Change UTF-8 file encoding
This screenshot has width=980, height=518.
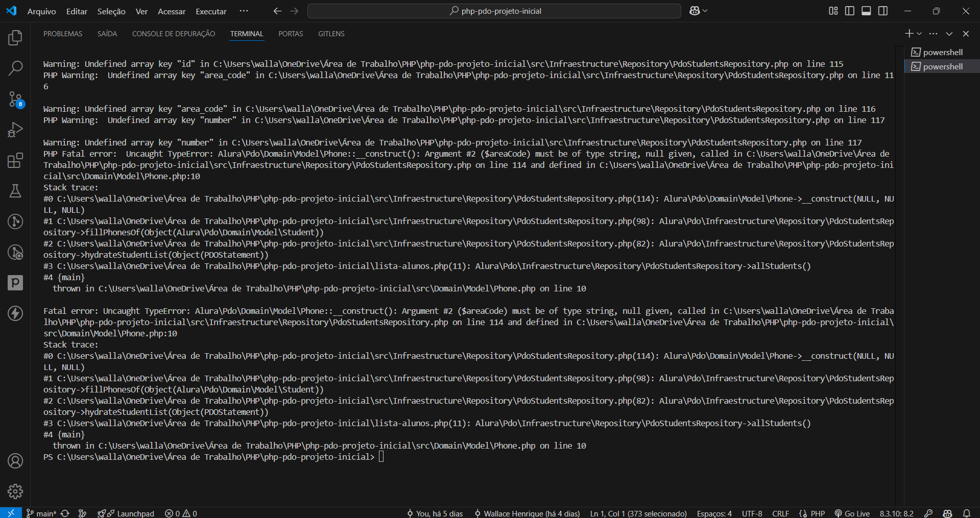(752, 513)
